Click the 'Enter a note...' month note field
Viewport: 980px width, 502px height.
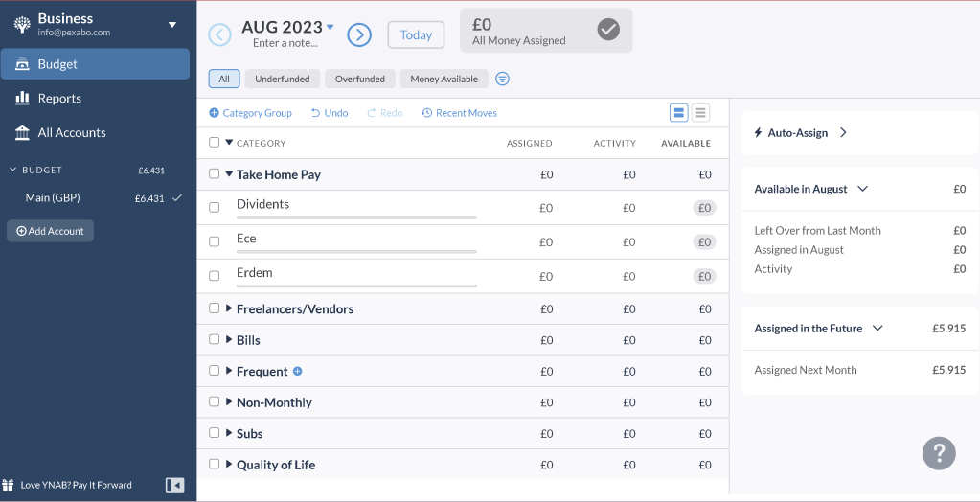tap(285, 43)
